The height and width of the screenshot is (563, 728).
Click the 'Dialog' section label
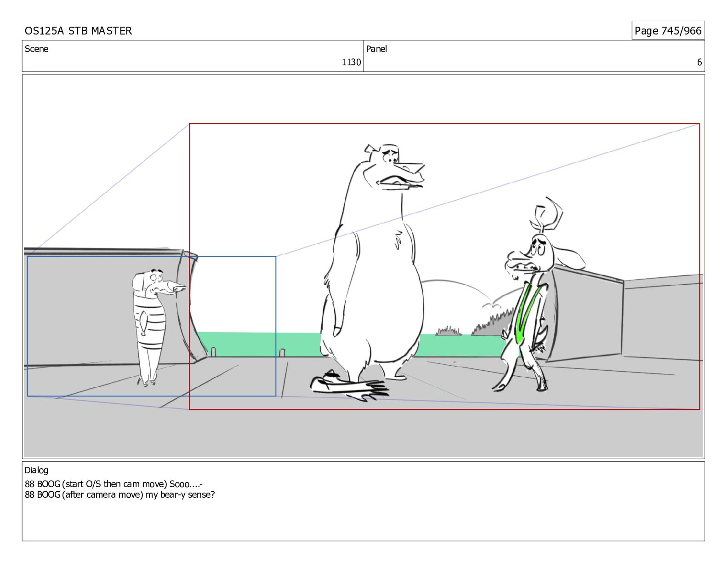36,470
